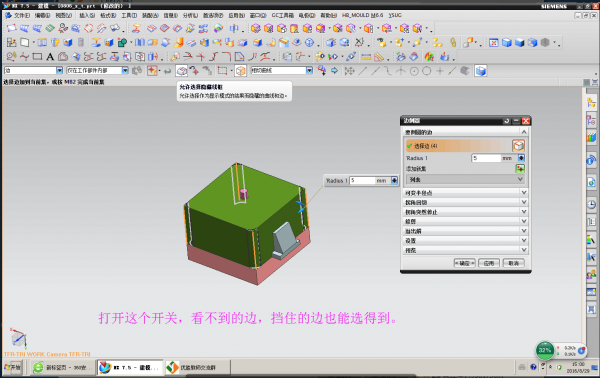Toggle the enable snap point icon
The height and width of the screenshot is (378, 600).
point(349,71)
